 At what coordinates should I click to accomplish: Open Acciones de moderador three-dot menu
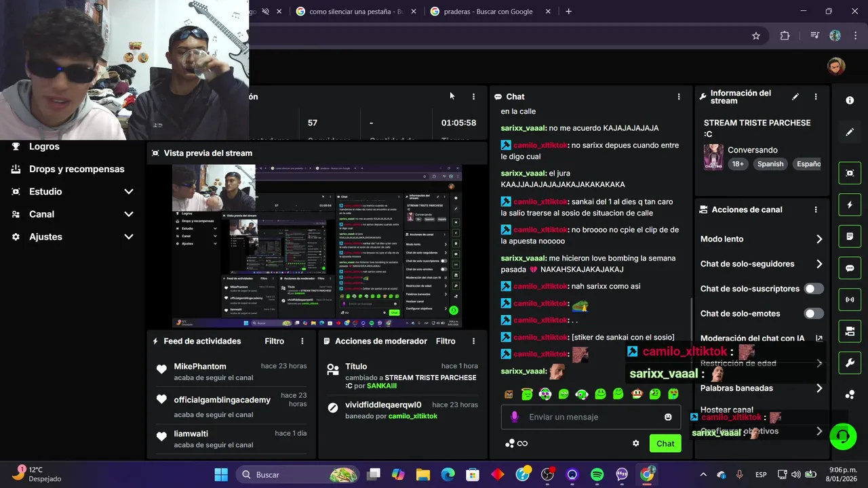[473, 341]
